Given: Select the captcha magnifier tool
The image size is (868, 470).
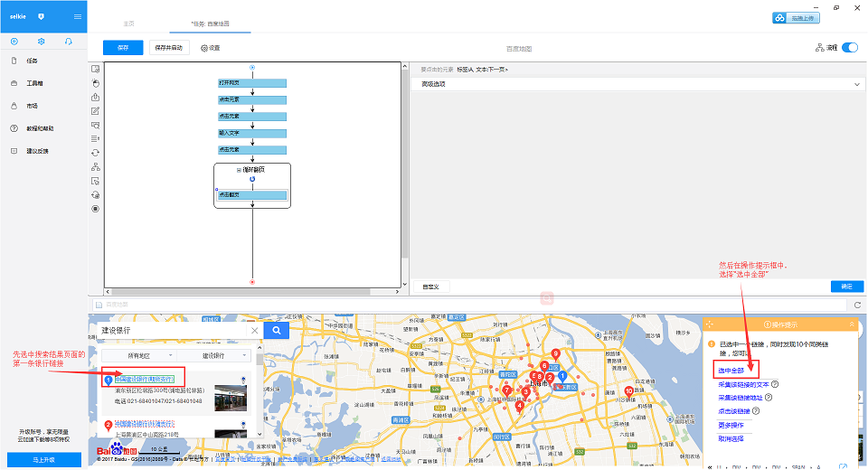Looking at the screenshot, I should pos(95,125).
